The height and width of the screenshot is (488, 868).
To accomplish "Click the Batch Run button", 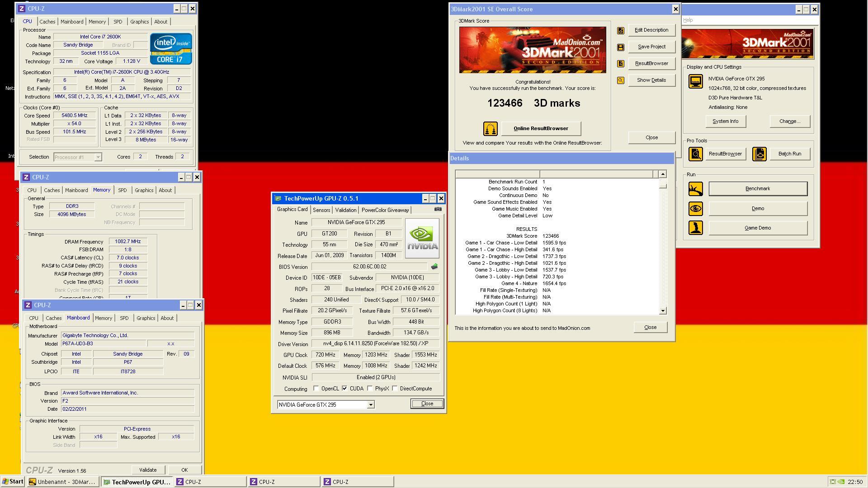I will click(789, 154).
